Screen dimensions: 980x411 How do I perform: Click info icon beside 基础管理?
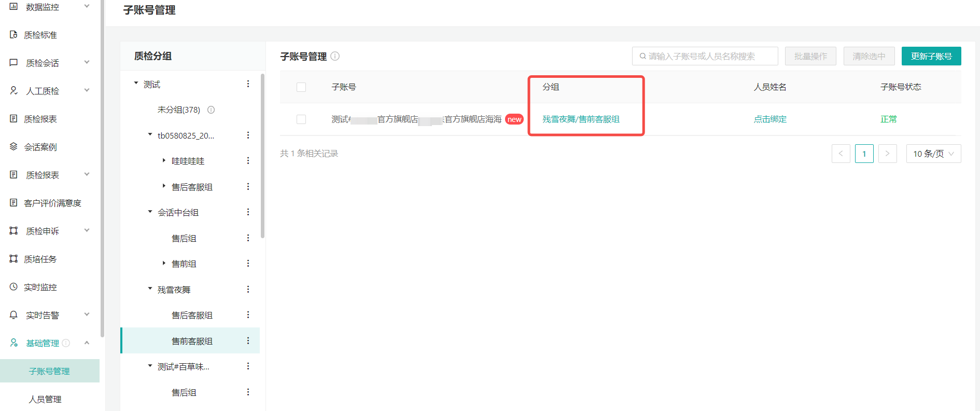pos(66,343)
